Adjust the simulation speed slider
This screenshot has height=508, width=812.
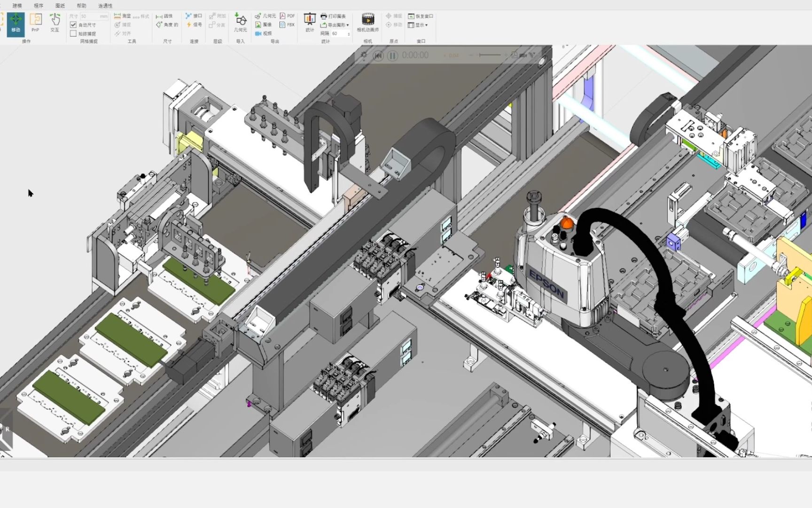click(x=489, y=55)
